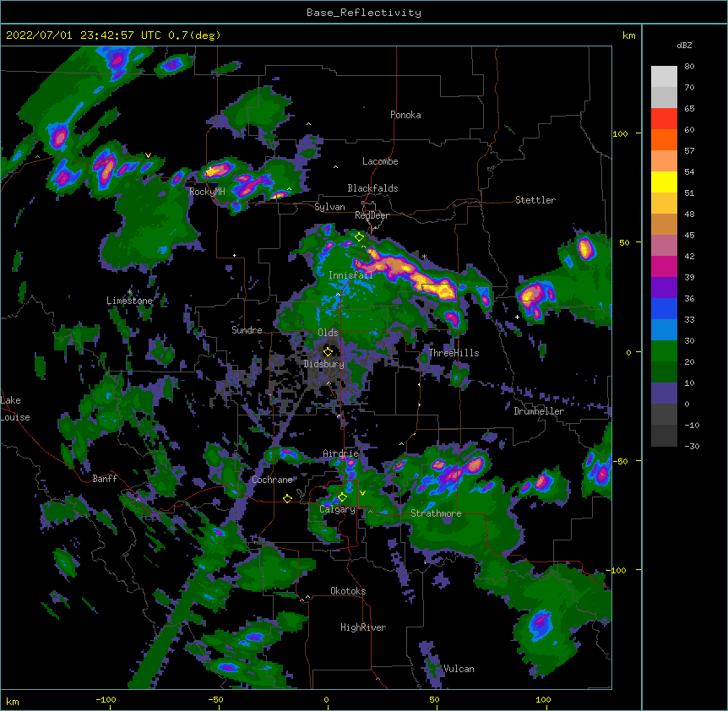
Task: Click the Strathmore city label
Action: click(436, 513)
